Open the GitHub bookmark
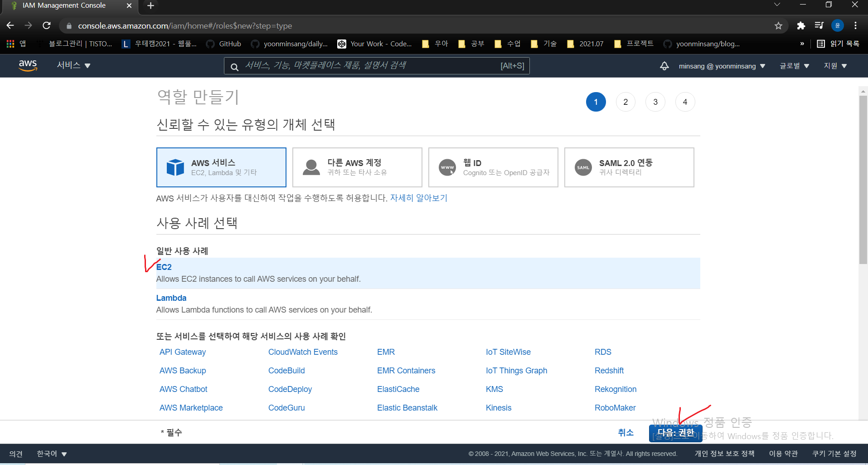Viewport: 868px width, 465px height. point(223,44)
